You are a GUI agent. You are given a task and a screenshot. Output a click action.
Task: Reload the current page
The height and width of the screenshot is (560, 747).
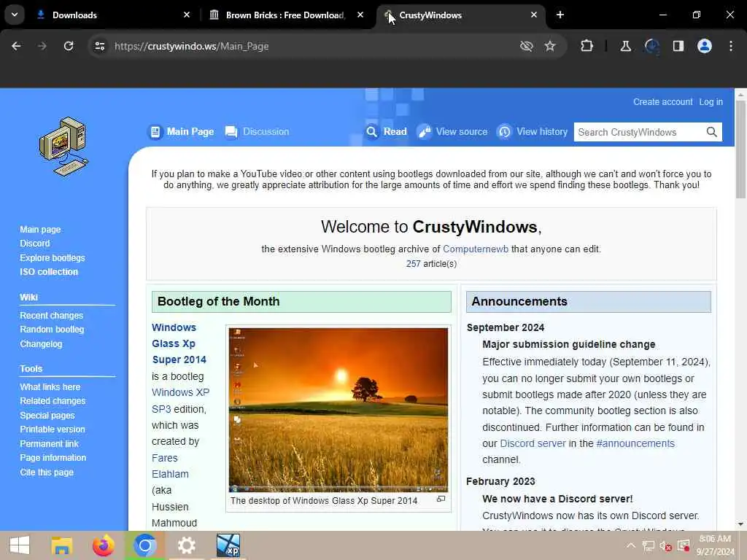69,46
